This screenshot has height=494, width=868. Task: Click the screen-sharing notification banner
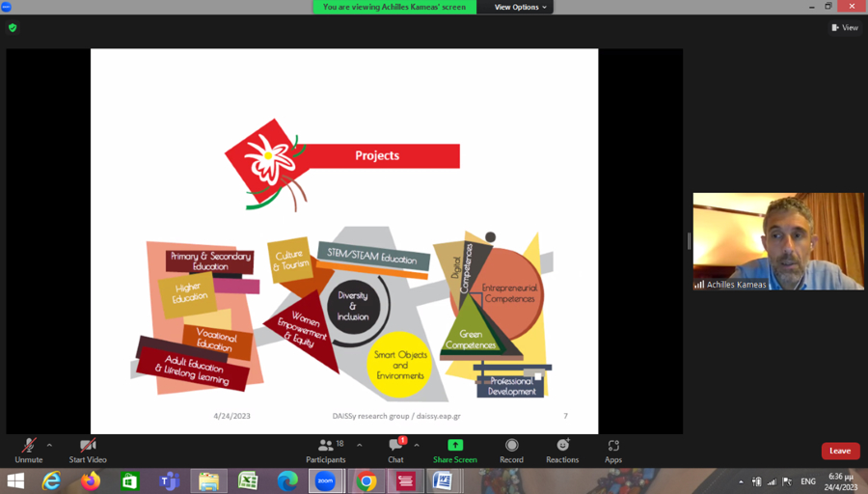coord(393,7)
